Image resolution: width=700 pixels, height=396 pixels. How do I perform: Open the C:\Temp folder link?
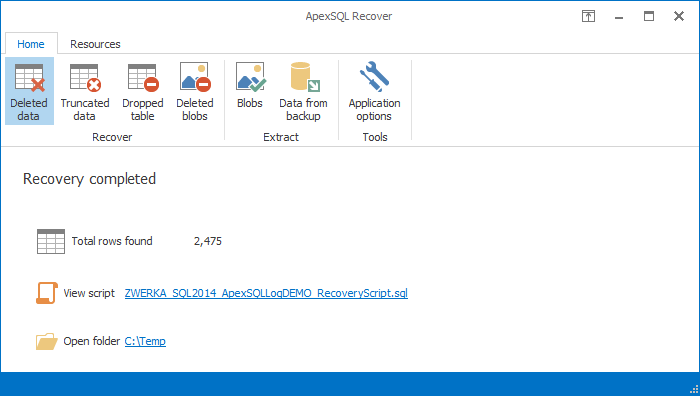[x=145, y=341]
